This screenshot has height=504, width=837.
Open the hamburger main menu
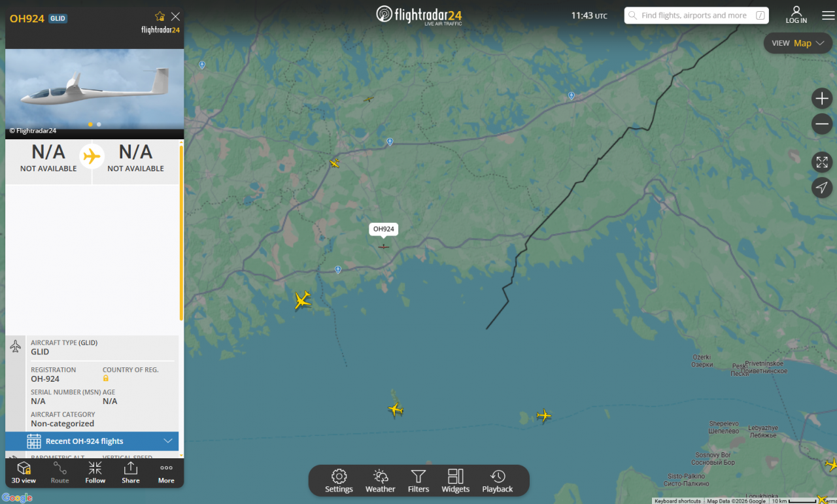coord(828,16)
